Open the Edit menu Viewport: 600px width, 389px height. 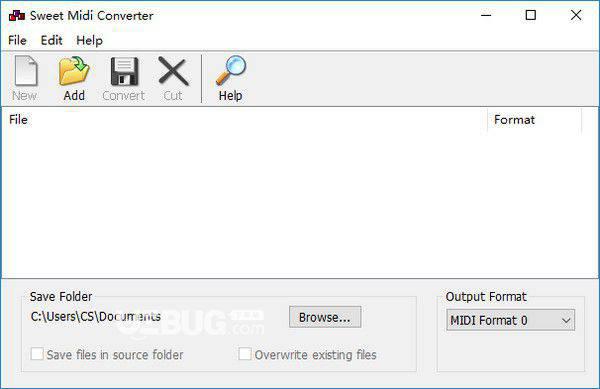pos(51,41)
